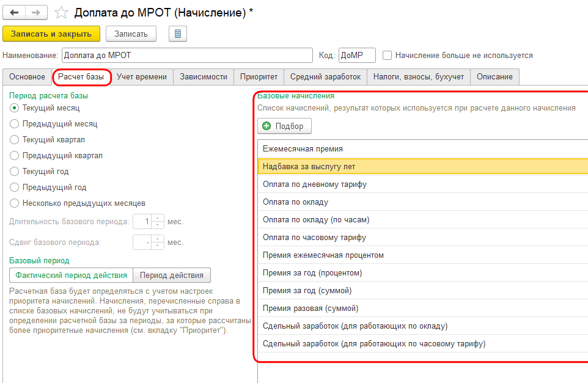Open the 'Описание' tab
This screenshot has height=383, width=588.
(x=494, y=77)
